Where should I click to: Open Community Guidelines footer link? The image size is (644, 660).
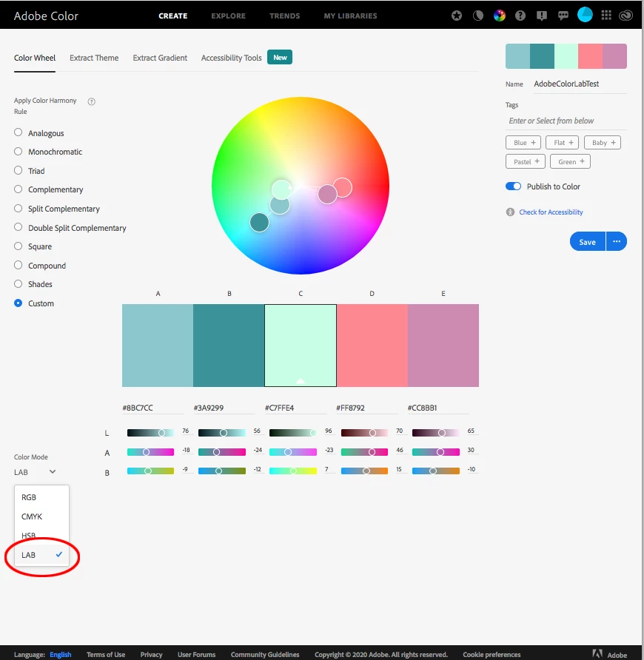coord(265,655)
